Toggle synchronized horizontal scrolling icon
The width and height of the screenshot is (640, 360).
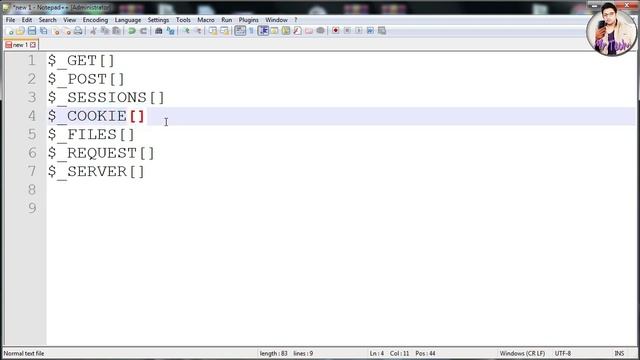[224, 31]
